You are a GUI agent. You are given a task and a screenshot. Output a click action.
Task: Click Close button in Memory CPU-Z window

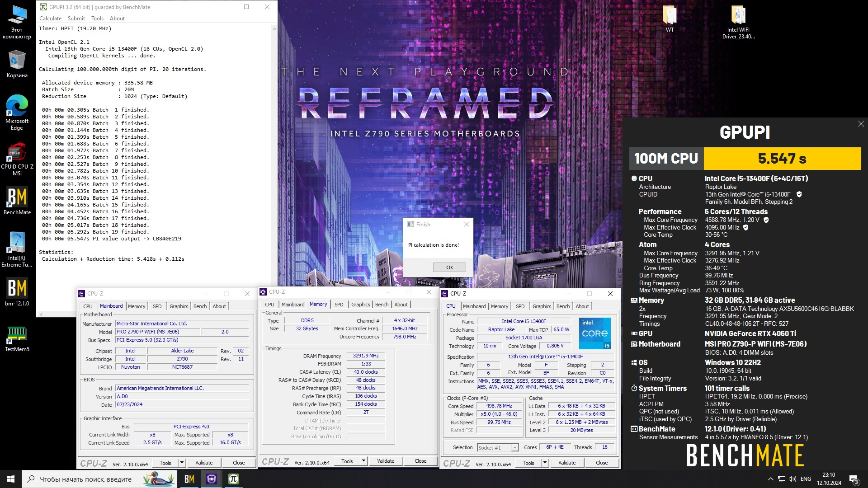click(x=420, y=461)
